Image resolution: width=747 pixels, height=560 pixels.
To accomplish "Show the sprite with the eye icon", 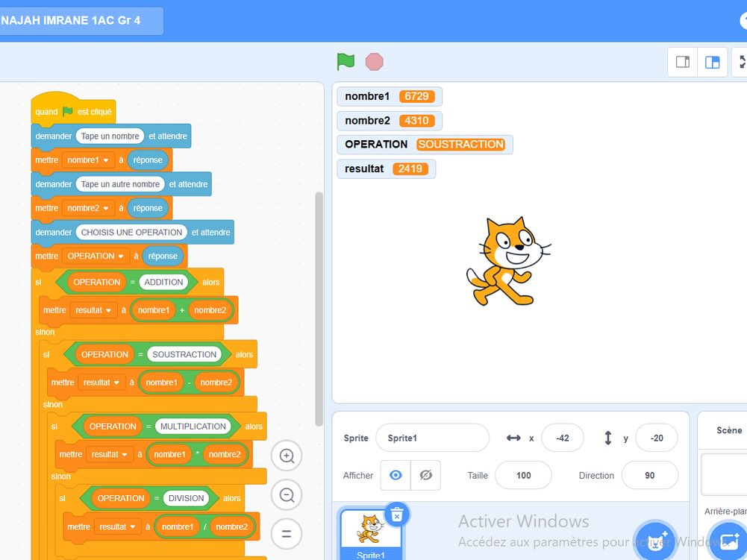I will pyautogui.click(x=396, y=475).
